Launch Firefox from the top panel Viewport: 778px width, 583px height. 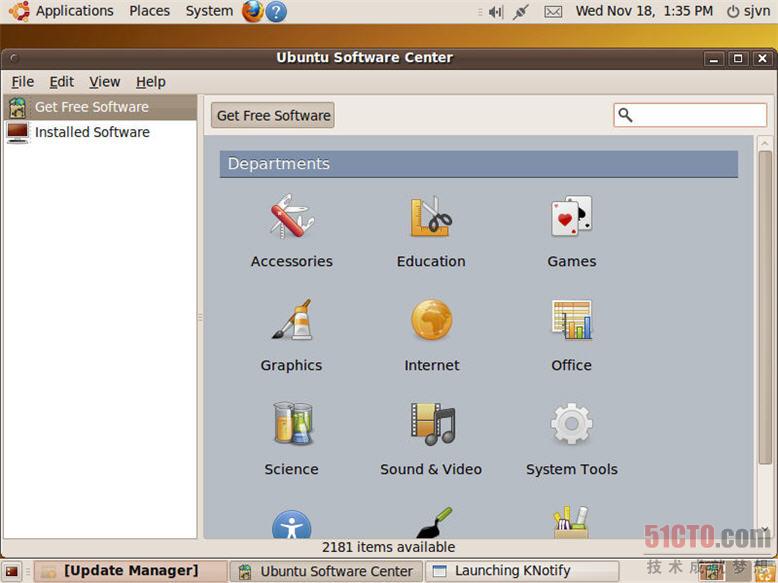click(252, 11)
